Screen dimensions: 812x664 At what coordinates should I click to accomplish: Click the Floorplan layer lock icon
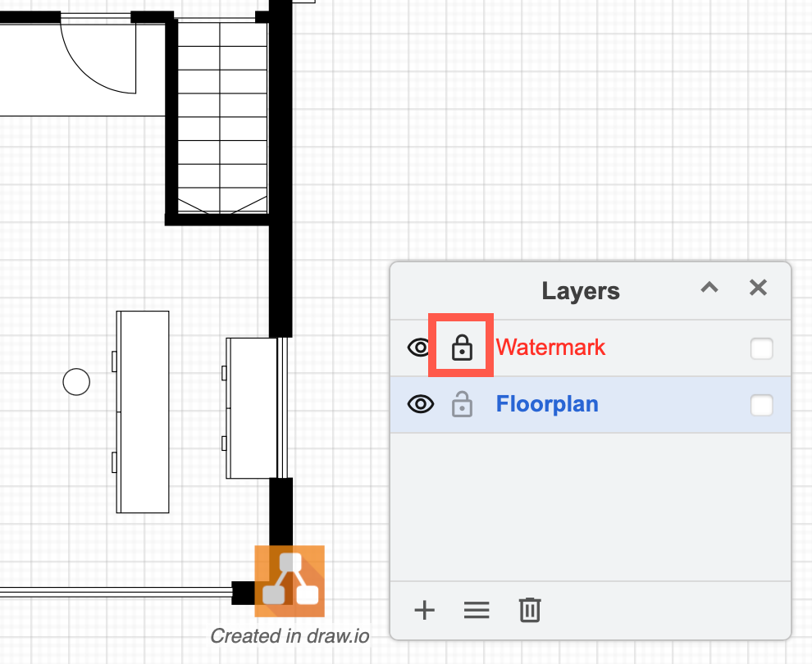(462, 404)
